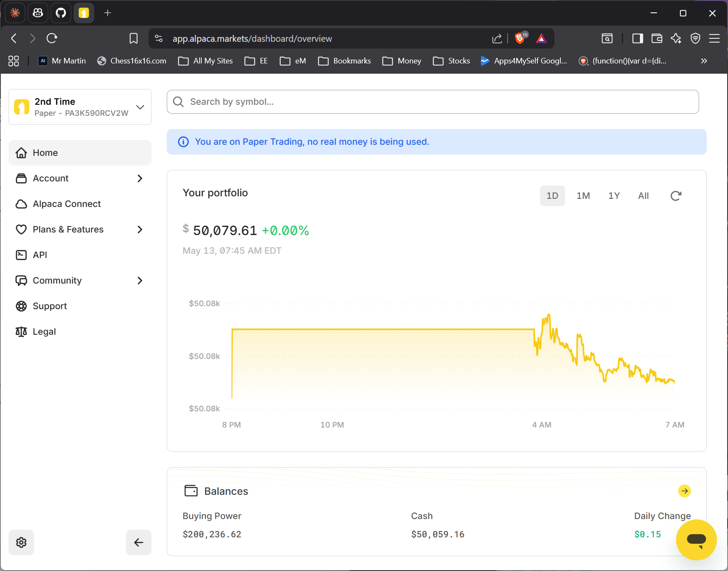The image size is (728, 571).
Task: Open the Bookmarks folder
Action: [x=345, y=61]
